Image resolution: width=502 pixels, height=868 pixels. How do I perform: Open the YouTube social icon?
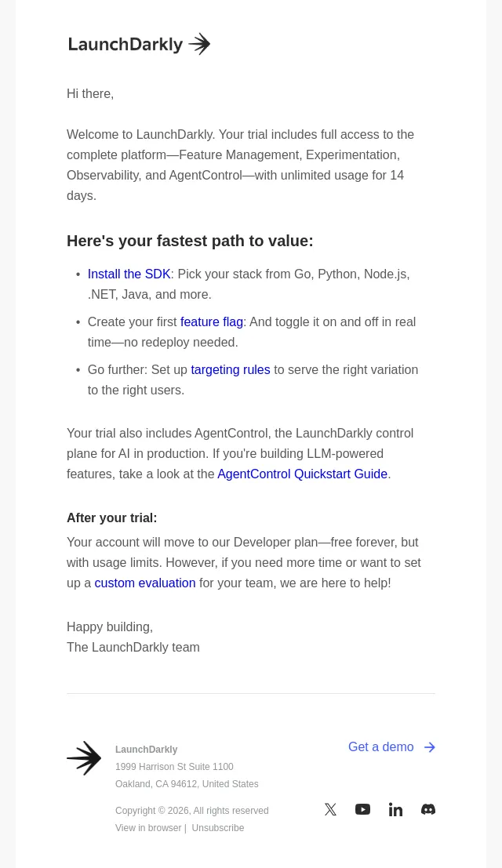tap(362, 809)
